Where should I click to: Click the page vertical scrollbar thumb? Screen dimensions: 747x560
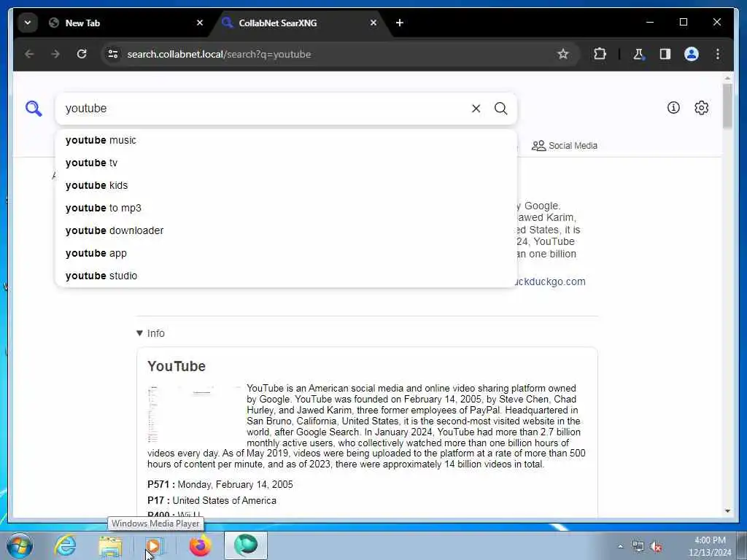pyautogui.click(x=727, y=106)
